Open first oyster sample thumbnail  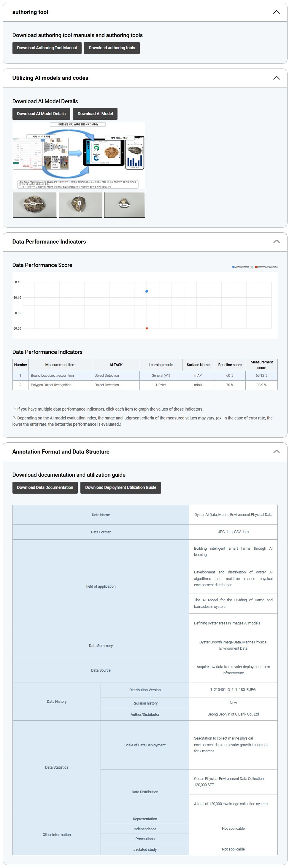tap(35, 205)
